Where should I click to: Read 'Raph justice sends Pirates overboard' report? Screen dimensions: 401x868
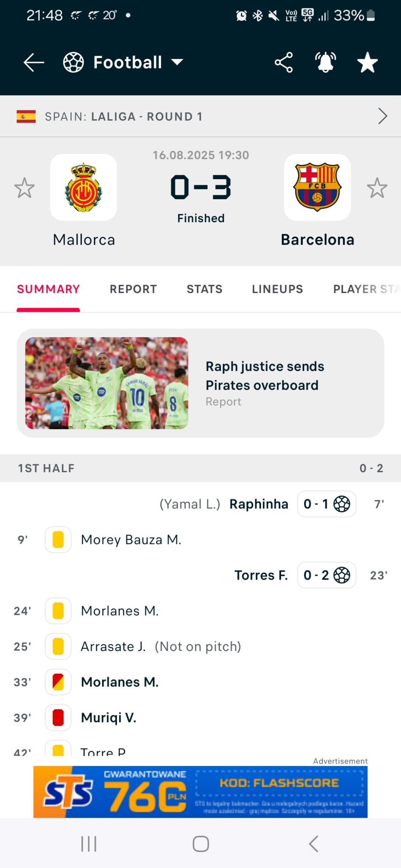(x=265, y=376)
